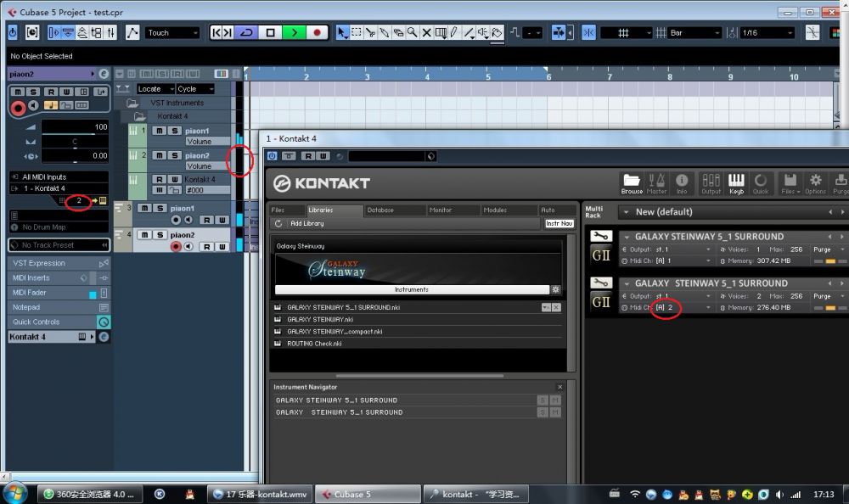This screenshot has width=849, height=504.
Task: Open Kontakt Options gear
Action: click(815, 182)
